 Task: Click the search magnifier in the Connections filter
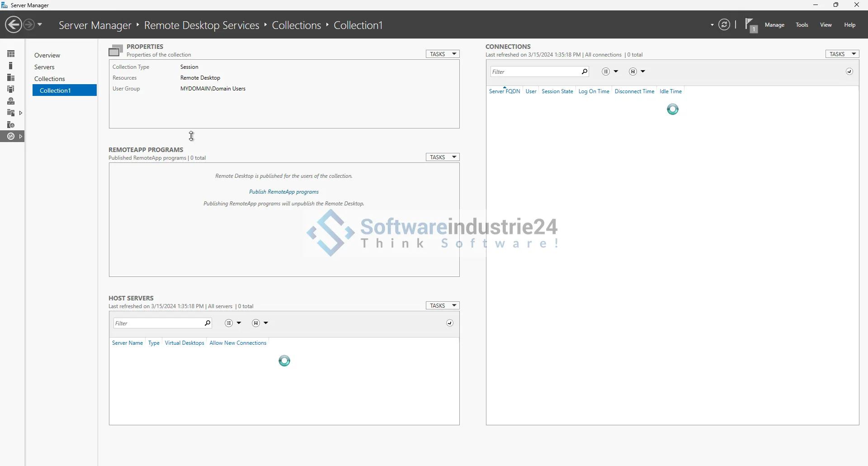pyautogui.click(x=584, y=71)
